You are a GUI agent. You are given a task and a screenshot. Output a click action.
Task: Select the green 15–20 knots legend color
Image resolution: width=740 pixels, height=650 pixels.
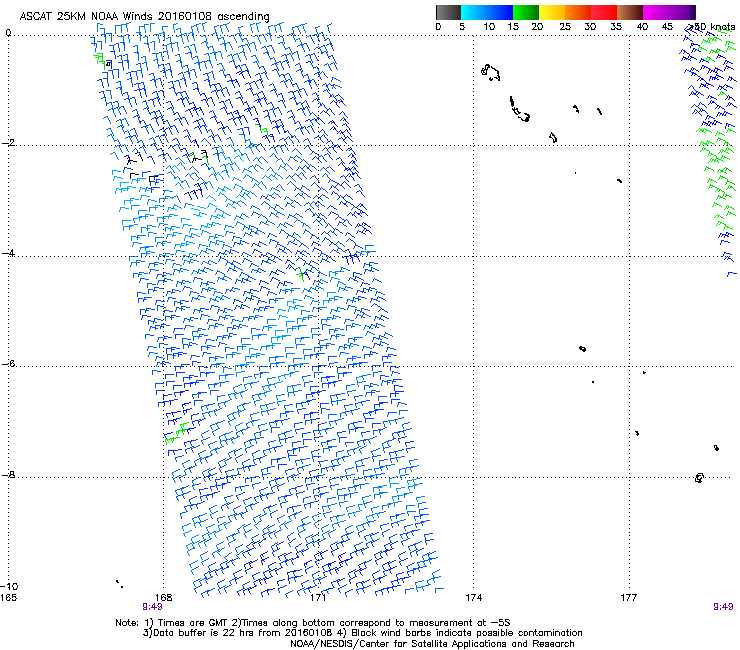click(526, 12)
